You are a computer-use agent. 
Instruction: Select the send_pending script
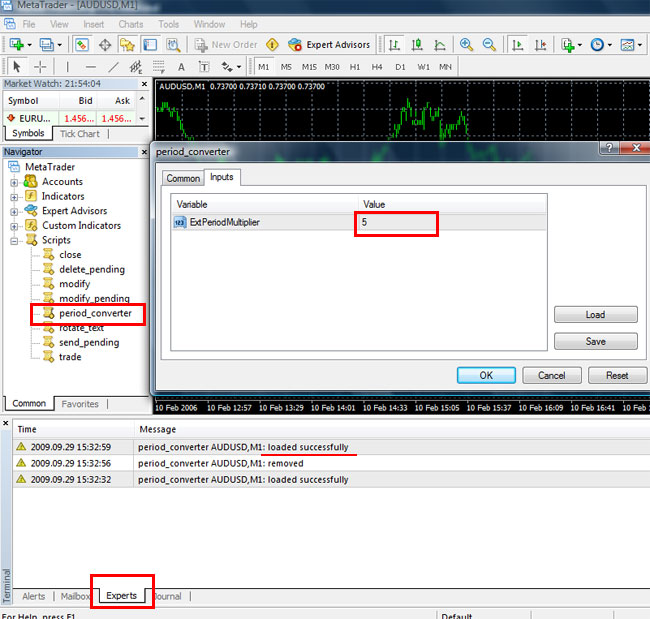click(89, 342)
